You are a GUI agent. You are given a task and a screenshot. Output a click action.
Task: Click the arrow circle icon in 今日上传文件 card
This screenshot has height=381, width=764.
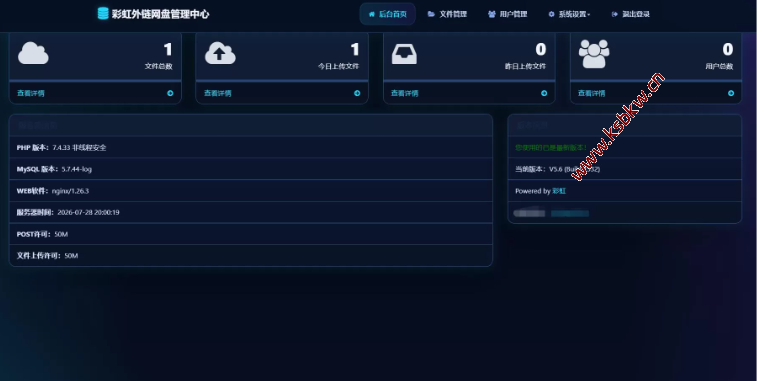point(357,93)
